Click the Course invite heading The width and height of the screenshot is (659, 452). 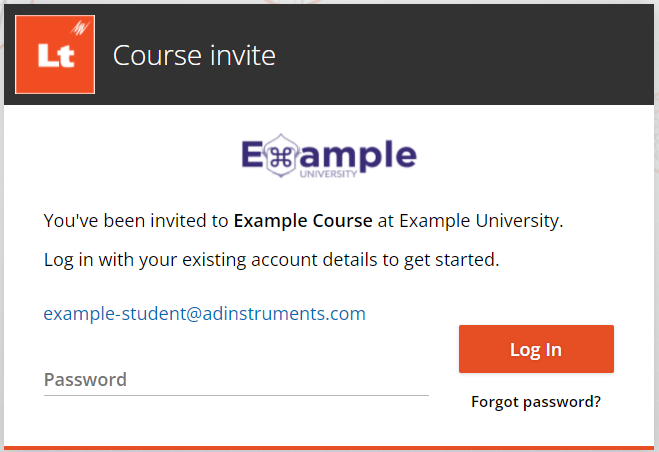pos(194,55)
